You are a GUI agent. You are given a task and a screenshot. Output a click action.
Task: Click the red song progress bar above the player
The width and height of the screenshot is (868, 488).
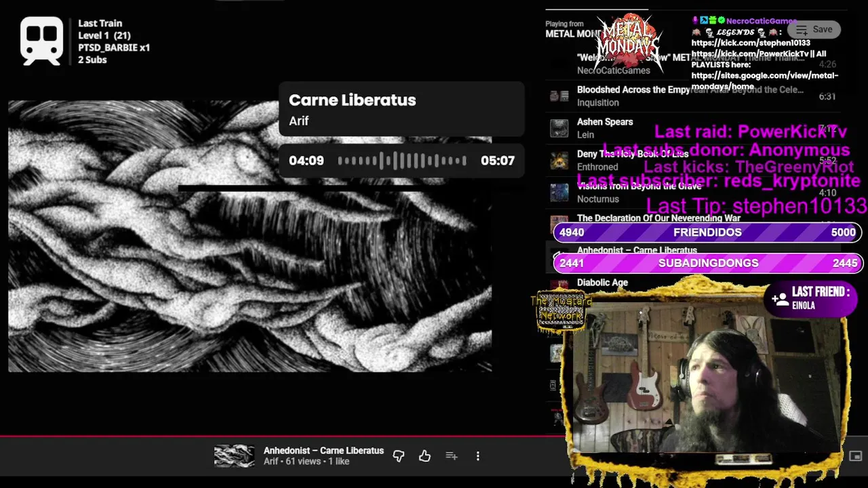point(283,436)
